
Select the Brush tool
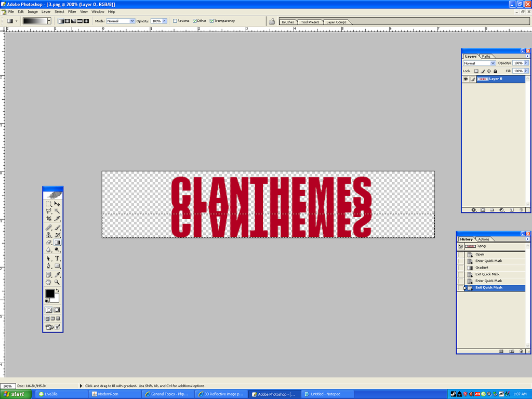(x=57, y=228)
